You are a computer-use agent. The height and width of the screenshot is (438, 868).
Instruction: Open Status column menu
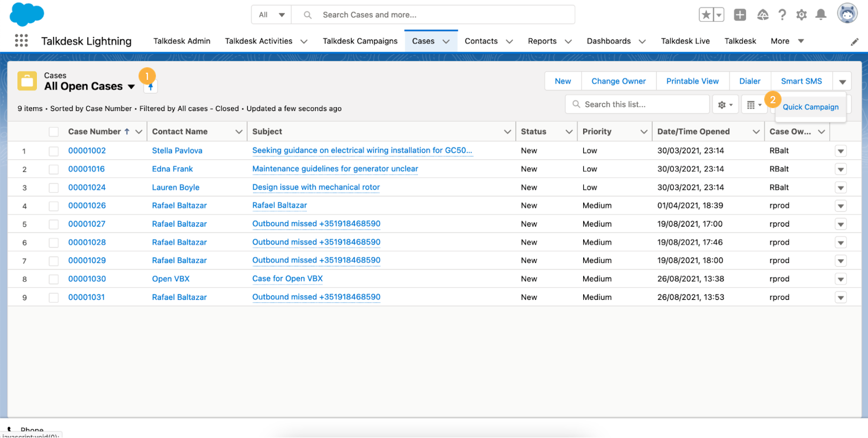(569, 132)
